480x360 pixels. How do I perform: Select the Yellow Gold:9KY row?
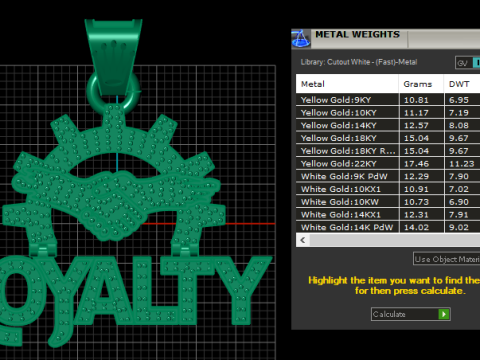(x=388, y=100)
